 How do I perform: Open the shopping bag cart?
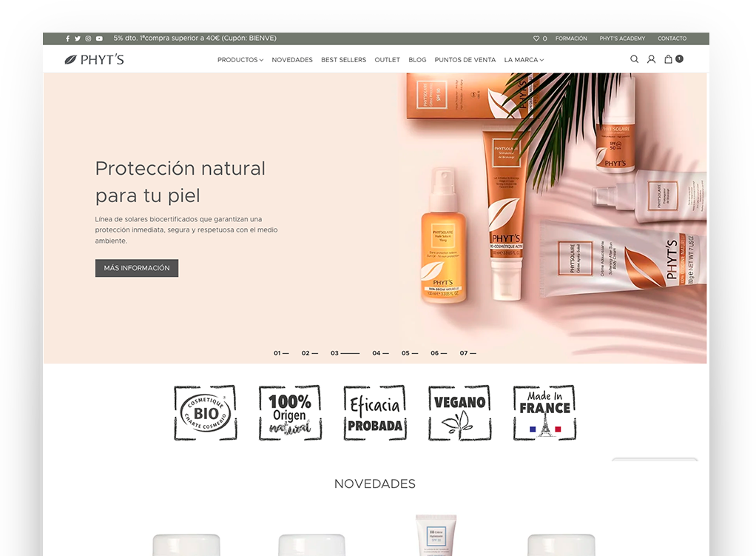[x=669, y=59]
